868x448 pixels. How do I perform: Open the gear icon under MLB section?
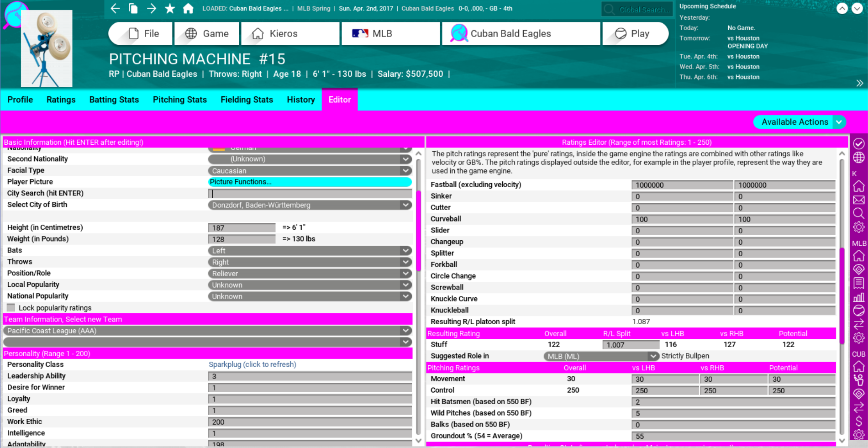pos(858,338)
